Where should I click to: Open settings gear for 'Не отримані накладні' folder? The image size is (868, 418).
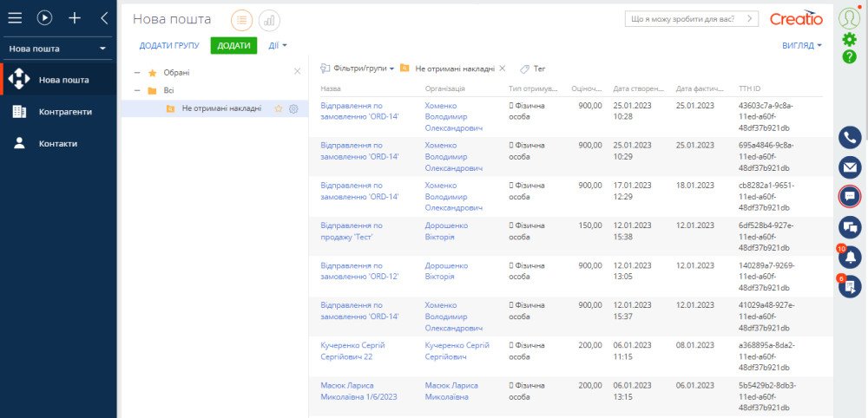coord(294,109)
